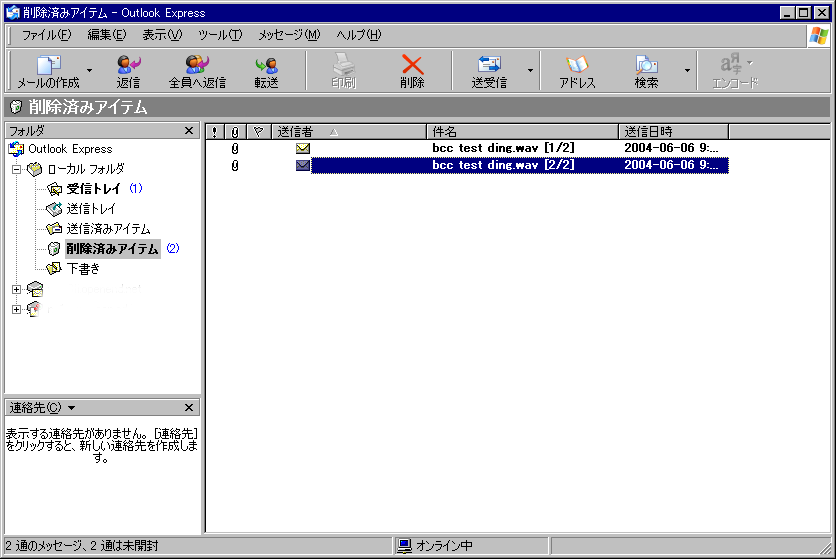The width and height of the screenshot is (836, 559).
Task: Click the Reply (返信) toolbar icon
Action: click(x=128, y=65)
